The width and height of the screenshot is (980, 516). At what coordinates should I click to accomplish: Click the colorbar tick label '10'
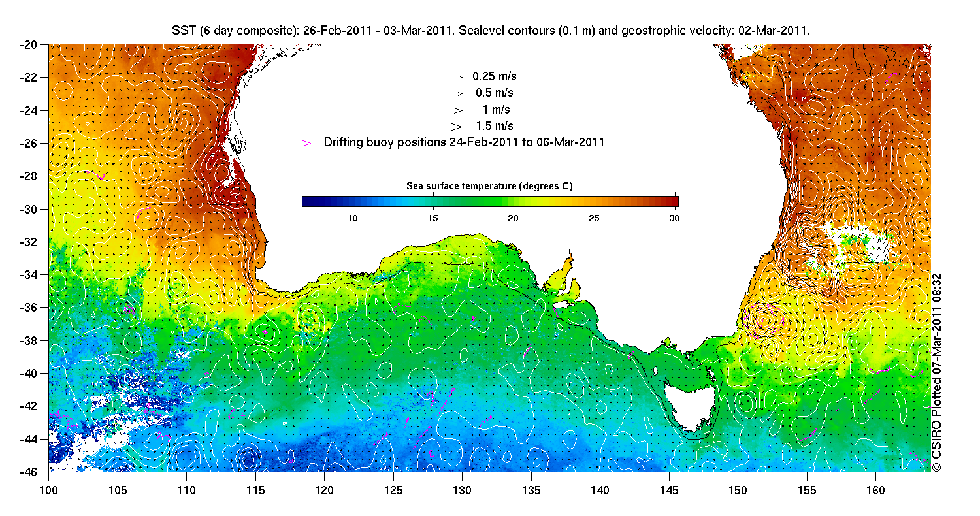352,218
